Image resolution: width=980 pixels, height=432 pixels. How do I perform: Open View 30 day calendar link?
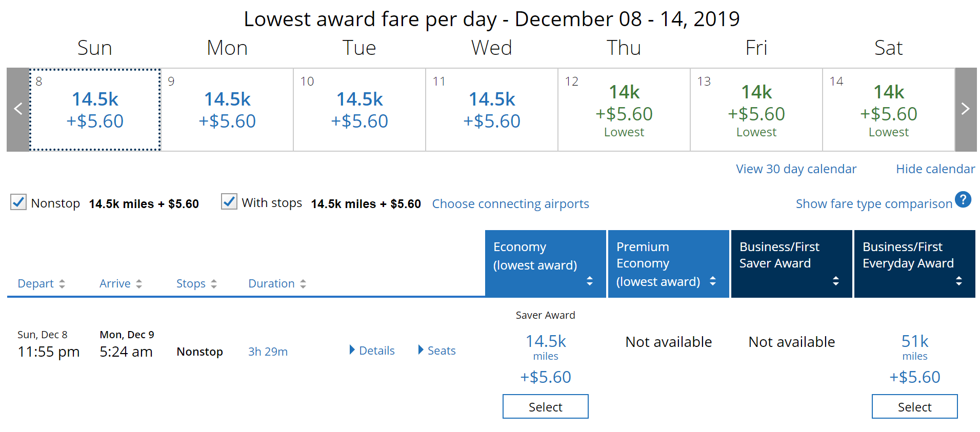tap(796, 169)
